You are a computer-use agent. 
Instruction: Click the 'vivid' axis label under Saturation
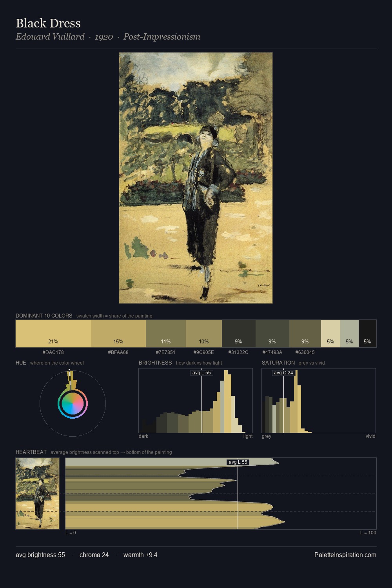click(370, 436)
